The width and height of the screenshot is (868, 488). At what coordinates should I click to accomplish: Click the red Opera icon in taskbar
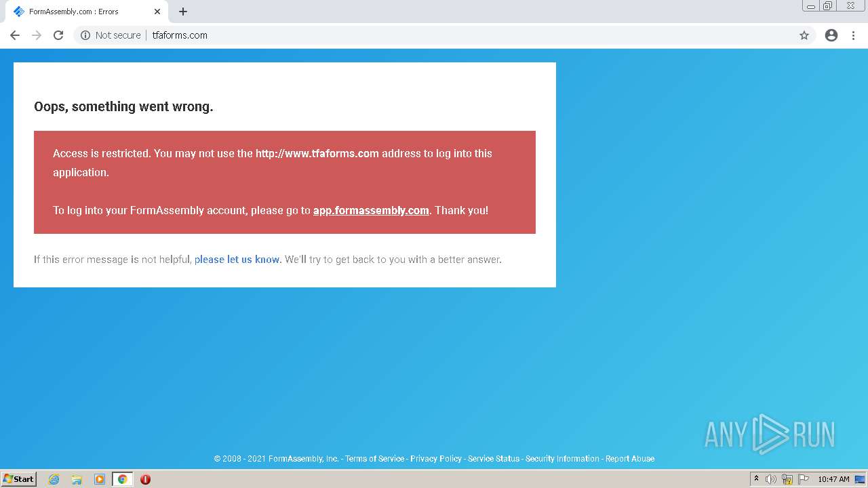tap(145, 479)
